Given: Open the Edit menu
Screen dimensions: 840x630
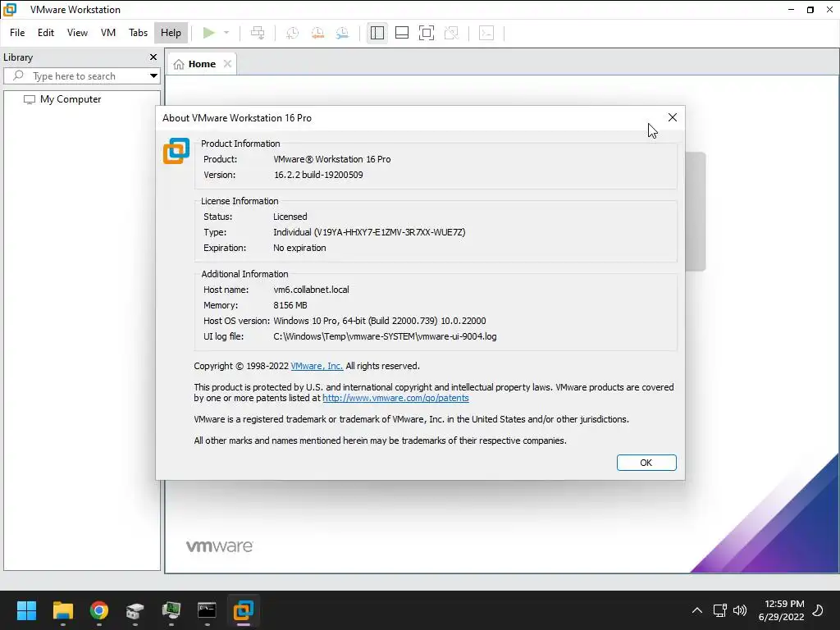Looking at the screenshot, I should (x=46, y=33).
